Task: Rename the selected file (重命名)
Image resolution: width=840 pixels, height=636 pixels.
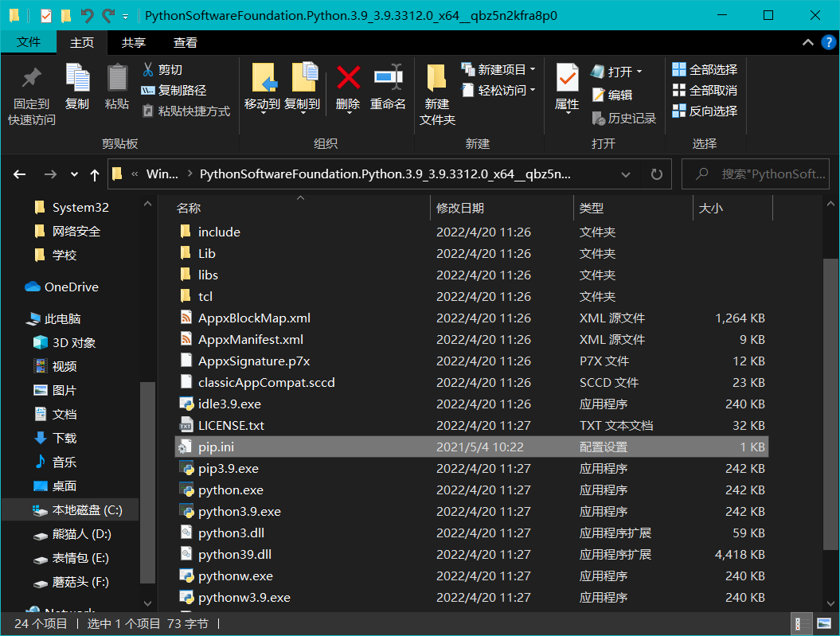Action: 388,87
